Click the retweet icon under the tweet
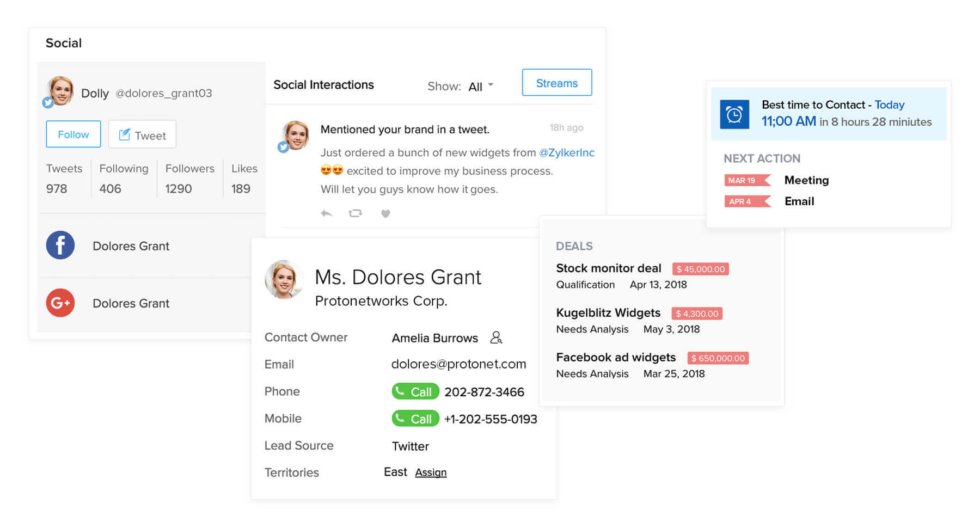The width and height of the screenshot is (980, 528). tap(355, 213)
